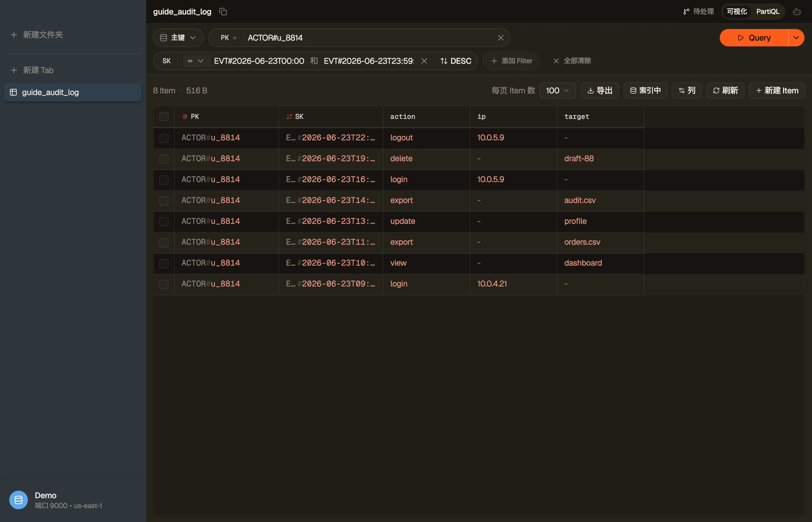The width and height of the screenshot is (812, 522).
Task: Click the PK value input field
Action: pyautogui.click(x=370, y=38)
